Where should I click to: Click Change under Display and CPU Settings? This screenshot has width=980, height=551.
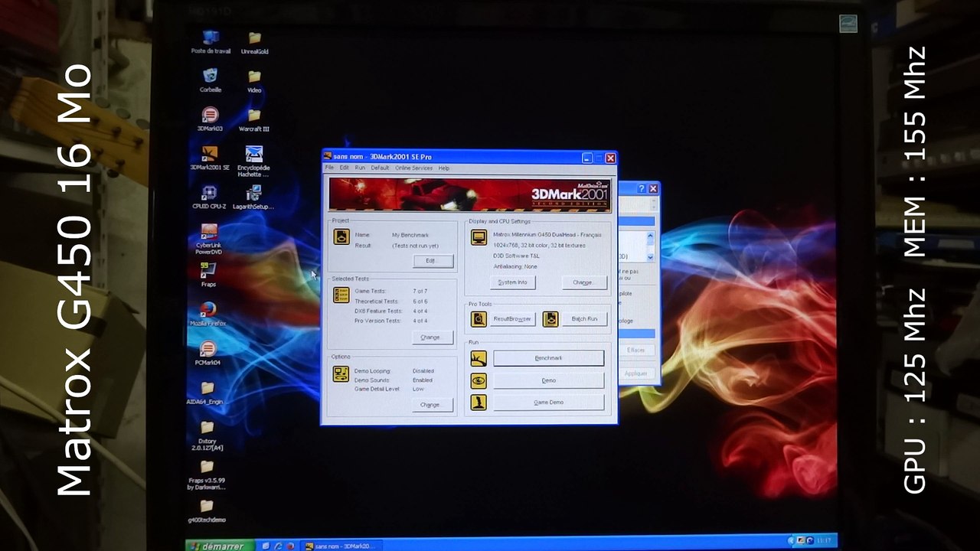coord(585,282)
